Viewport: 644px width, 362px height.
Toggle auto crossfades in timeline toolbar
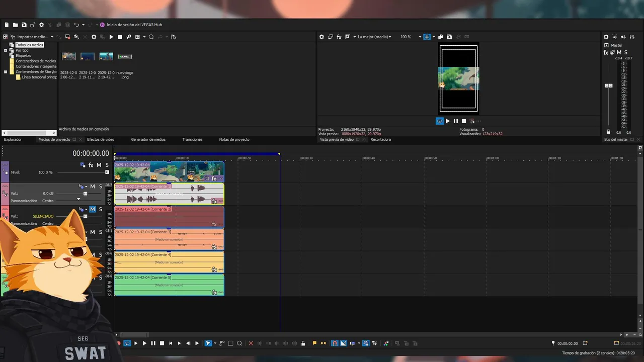(344, 343)
